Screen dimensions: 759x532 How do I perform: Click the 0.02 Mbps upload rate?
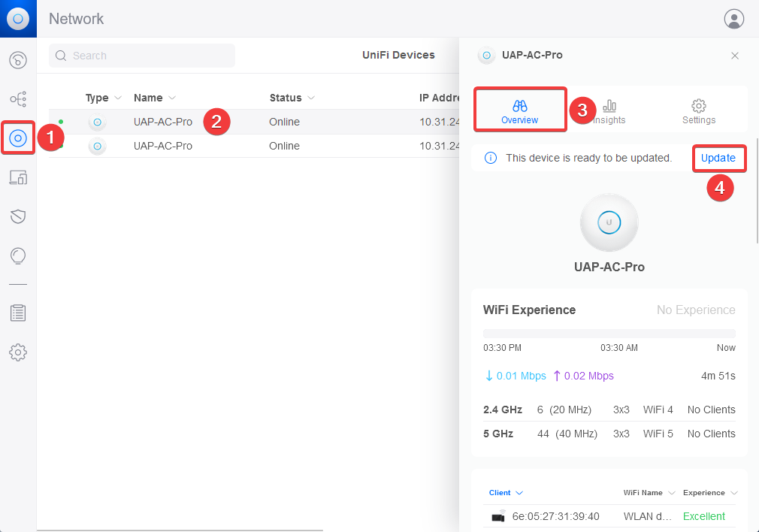click(x=583, y=376)
